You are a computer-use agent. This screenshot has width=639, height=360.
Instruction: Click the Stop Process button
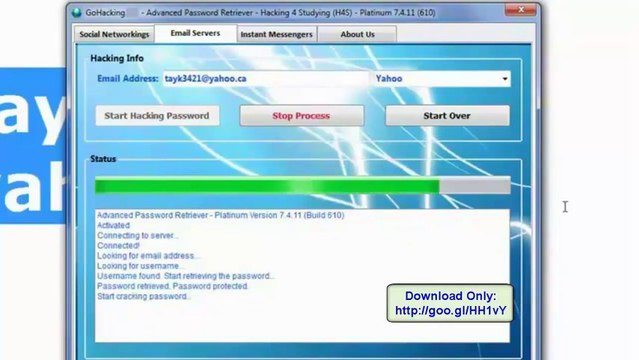(301, 116)
